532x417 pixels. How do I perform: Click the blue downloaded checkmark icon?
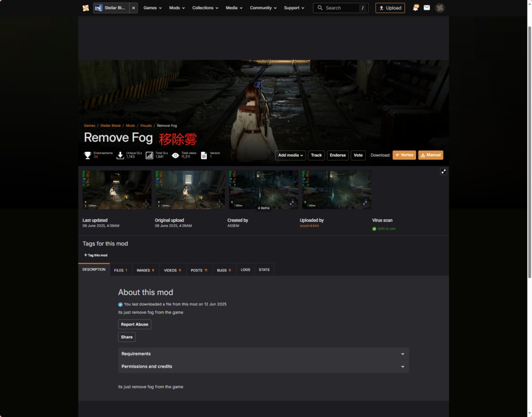(121, 304)
